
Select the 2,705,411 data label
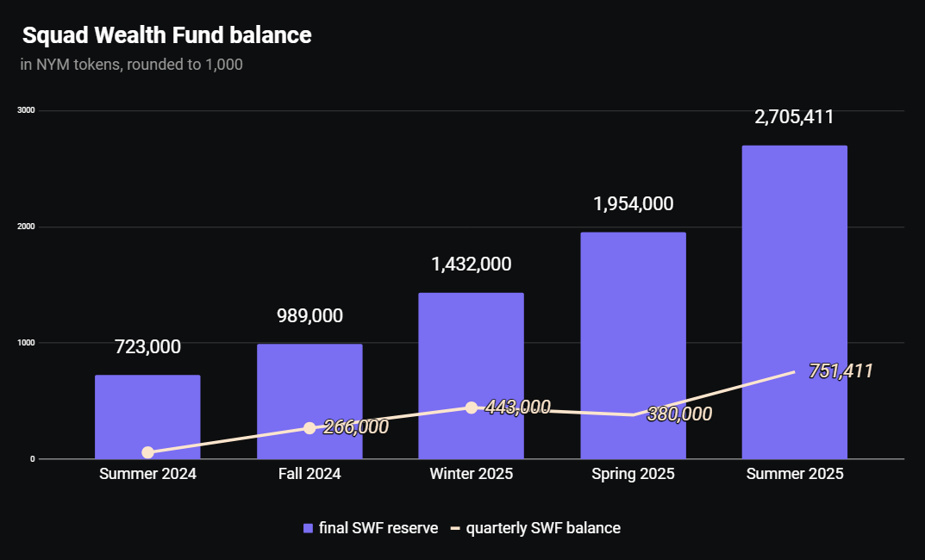794,117
